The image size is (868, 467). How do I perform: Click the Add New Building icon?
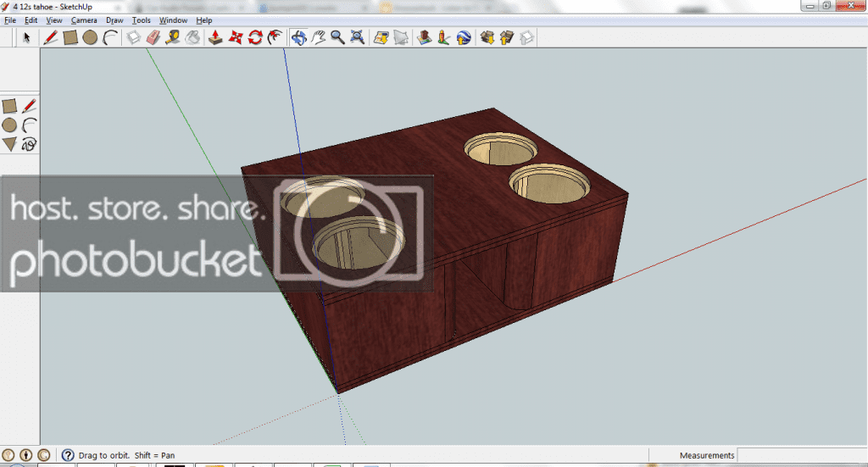[x=424, y=37]
